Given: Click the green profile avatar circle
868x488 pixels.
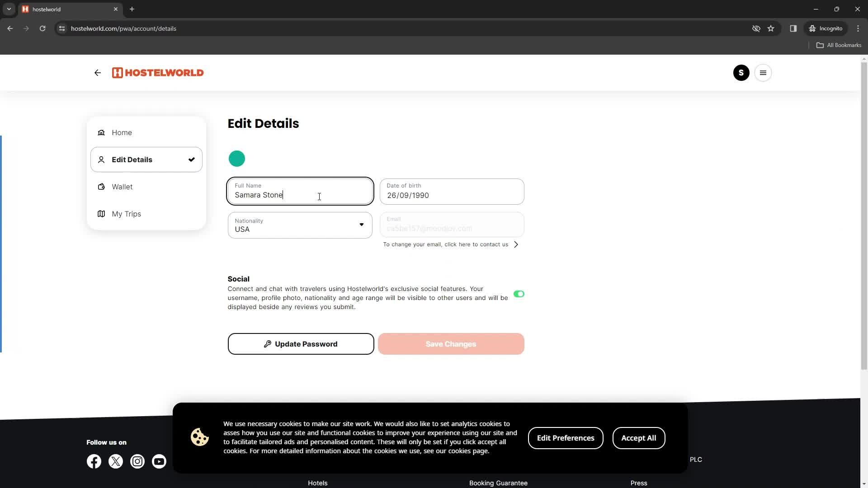Looking at the screenshot, I should pyautogui.click(x=237, y=158).
